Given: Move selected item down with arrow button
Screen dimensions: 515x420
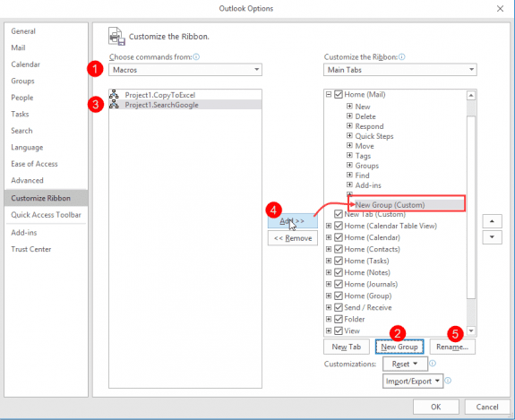Looking at the screenshot, I should click(x=492, y=237).
